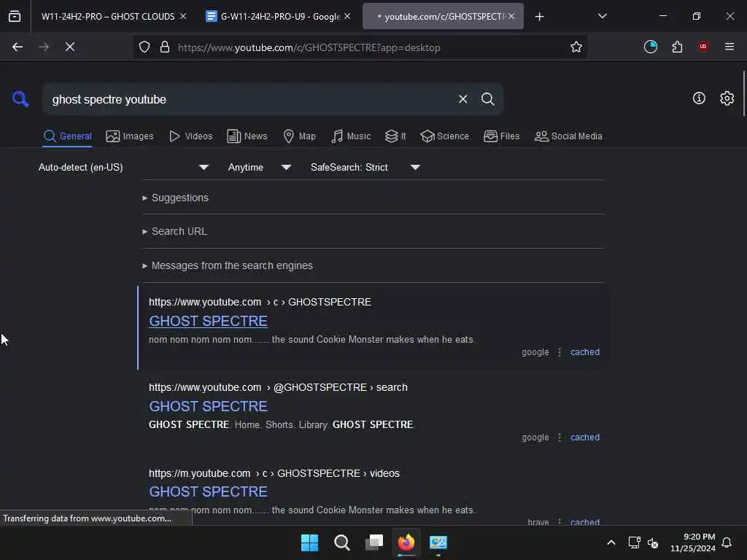This screenshot has height=560, width=747.
Task: Switch to the Files category
Action: pyautogui.click(x=502, y=136)
